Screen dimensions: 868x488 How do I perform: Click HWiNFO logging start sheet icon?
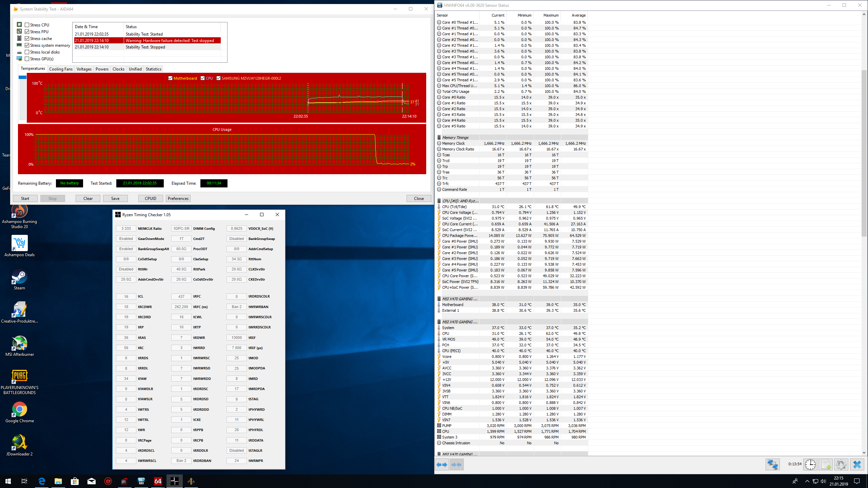[x=826, y=464]
